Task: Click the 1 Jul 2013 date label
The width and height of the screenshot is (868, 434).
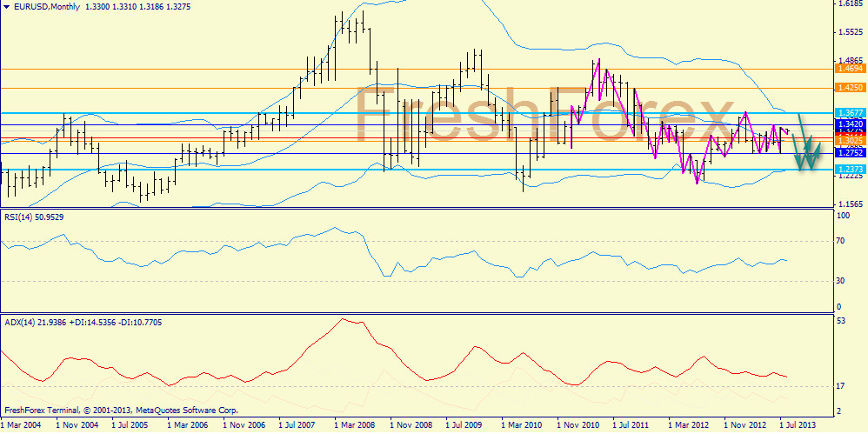Action: [798, 425]
